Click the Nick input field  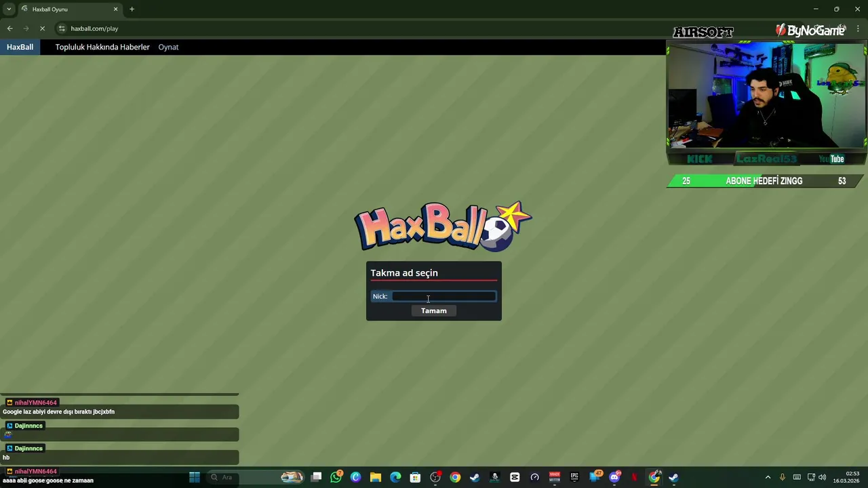444,296
